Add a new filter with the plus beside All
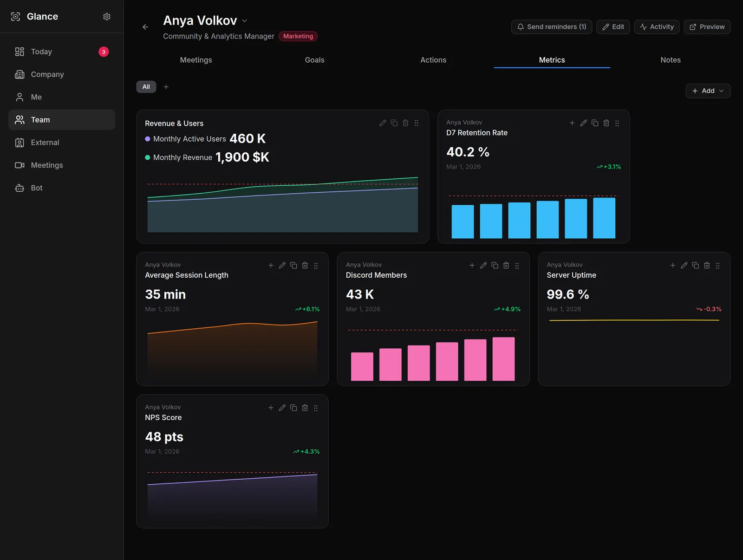 click(x=166, y=87)
